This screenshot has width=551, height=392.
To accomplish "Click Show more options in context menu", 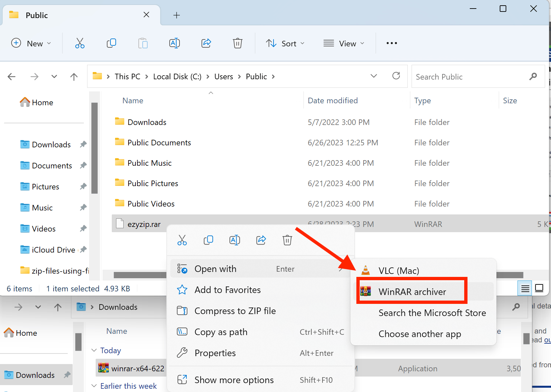I will point(234,380).
